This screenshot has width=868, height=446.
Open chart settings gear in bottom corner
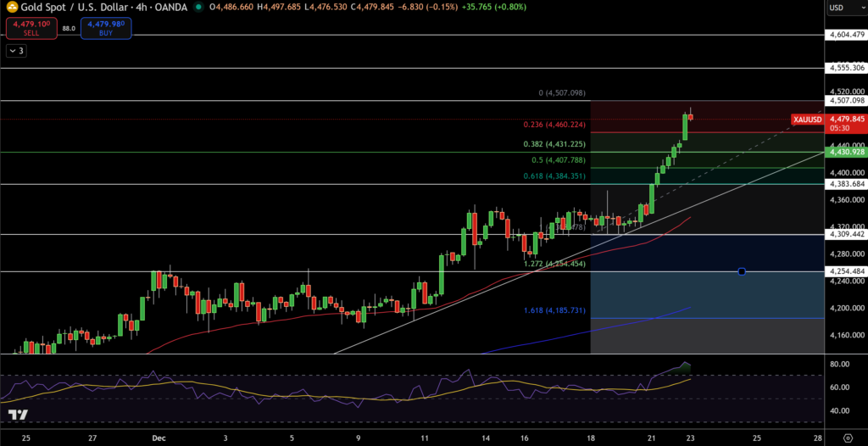847,438
